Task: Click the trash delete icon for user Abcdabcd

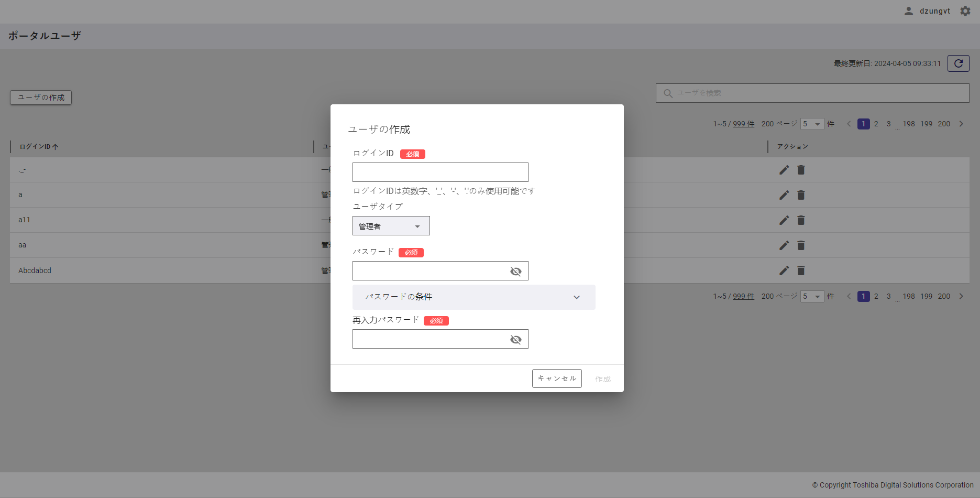Action: (801, 270)
